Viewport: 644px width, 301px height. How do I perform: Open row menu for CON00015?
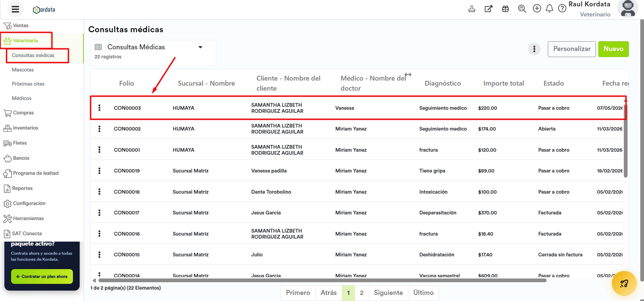99,255
